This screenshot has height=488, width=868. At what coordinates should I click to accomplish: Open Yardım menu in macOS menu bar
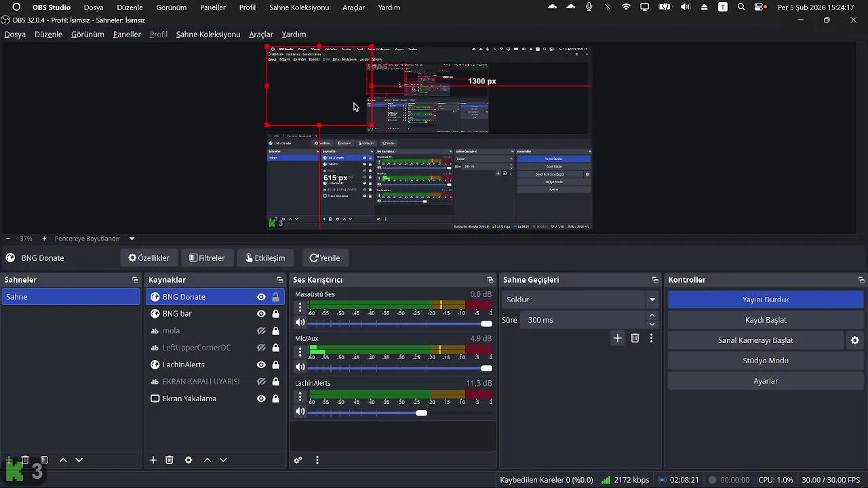click(x=389, y=7)
